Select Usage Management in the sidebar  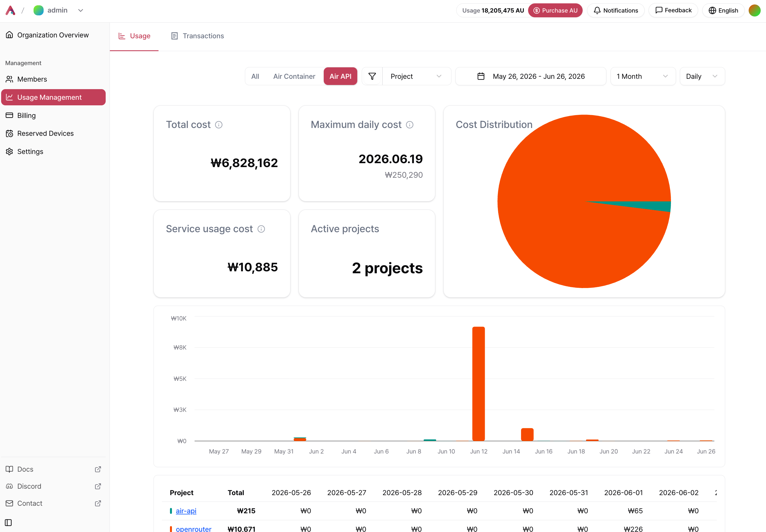pos(53,97)
